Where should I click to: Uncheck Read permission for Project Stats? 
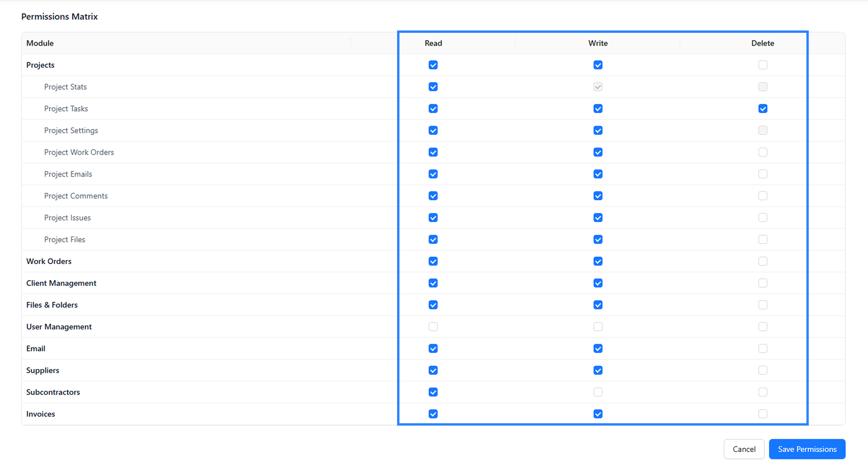pyautogui.click(x=433, y=87)
